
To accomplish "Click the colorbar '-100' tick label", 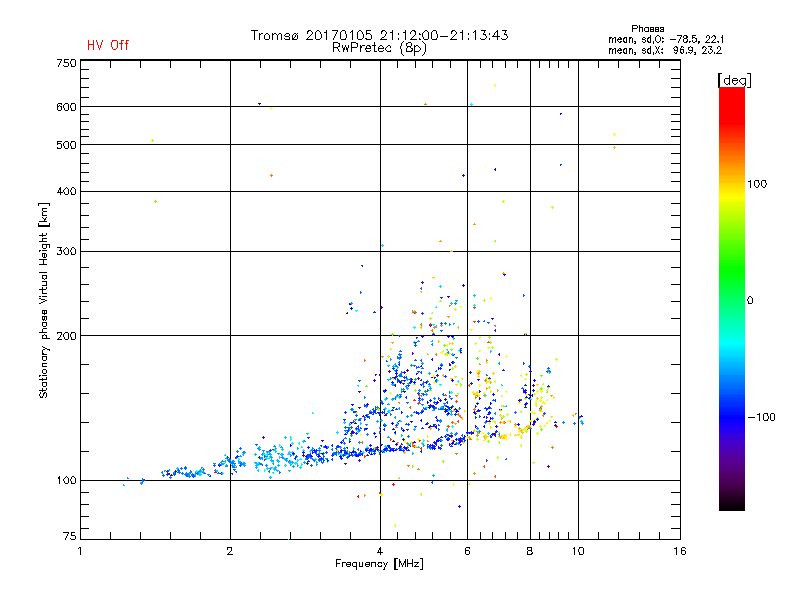I will click(x=761, y=417).
